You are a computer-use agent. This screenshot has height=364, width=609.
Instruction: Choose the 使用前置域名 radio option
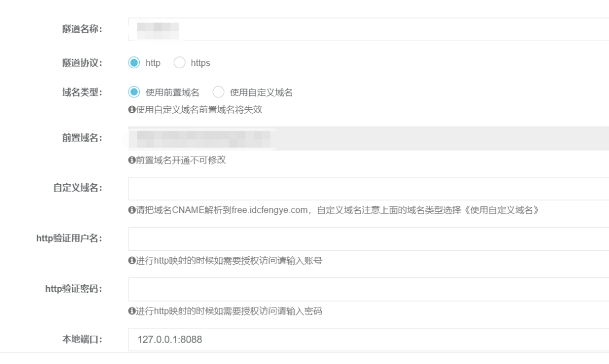click(x=134, y=92)
